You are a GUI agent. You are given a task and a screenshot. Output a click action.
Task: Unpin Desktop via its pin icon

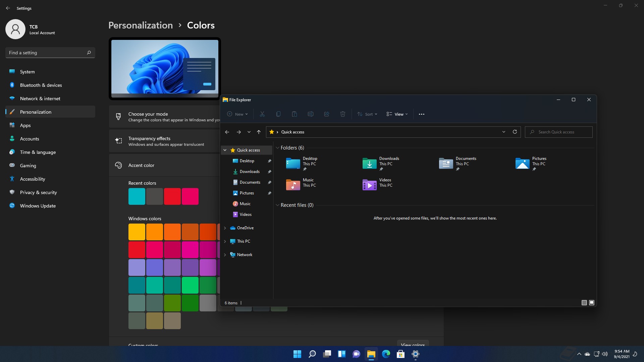[269, 161]
